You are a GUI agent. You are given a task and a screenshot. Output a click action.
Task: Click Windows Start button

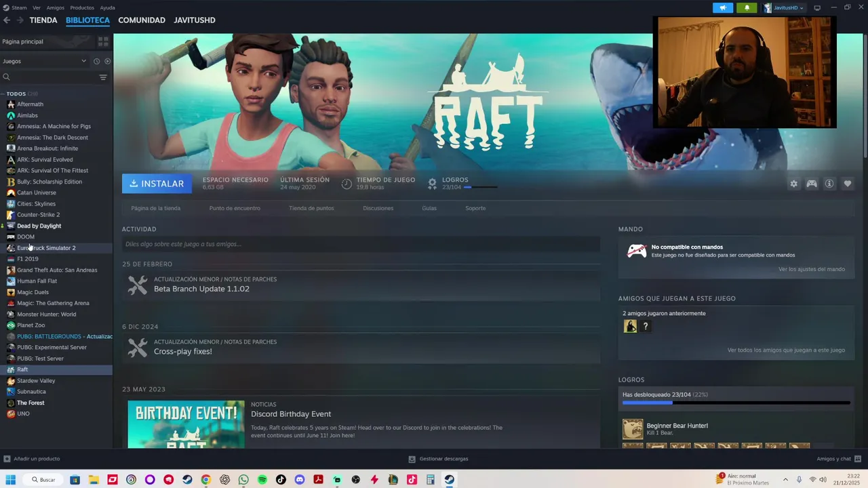tap(11, 480)
